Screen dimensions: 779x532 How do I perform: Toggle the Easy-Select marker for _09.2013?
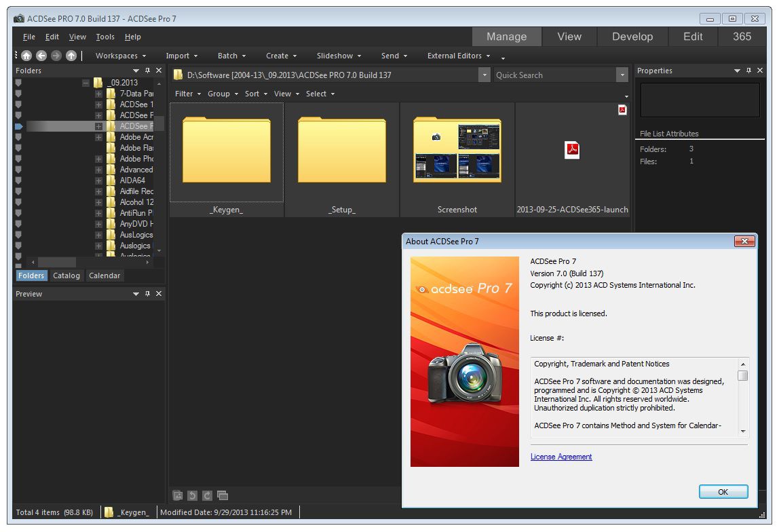tap(18, 83)
